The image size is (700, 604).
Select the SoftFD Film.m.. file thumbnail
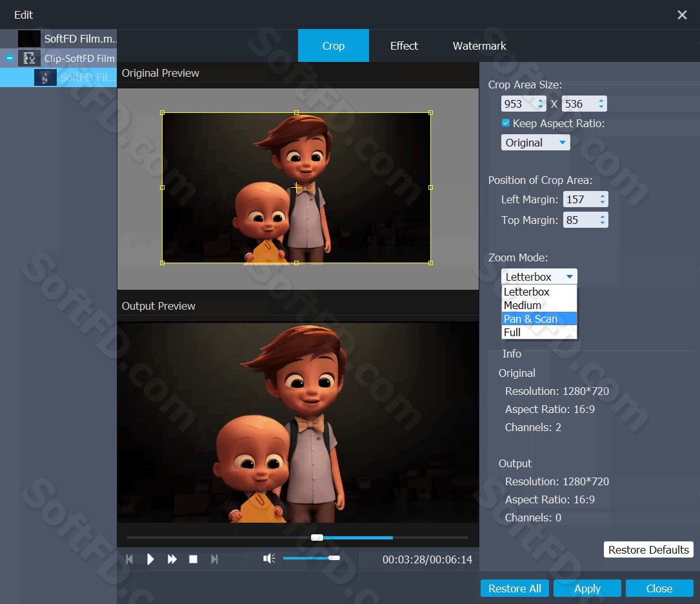(x=29, y=39)
